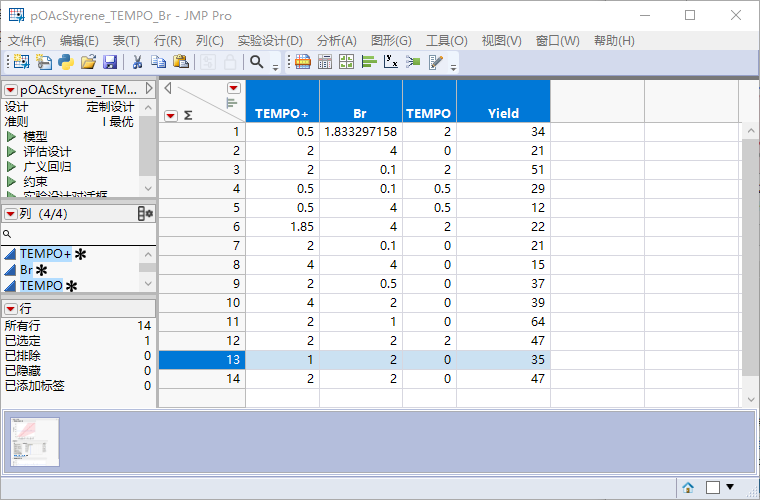Toggle the status bar checkbox square
Image resolution: width=760 pixels, height=500 pixels.
coord(712,488)
